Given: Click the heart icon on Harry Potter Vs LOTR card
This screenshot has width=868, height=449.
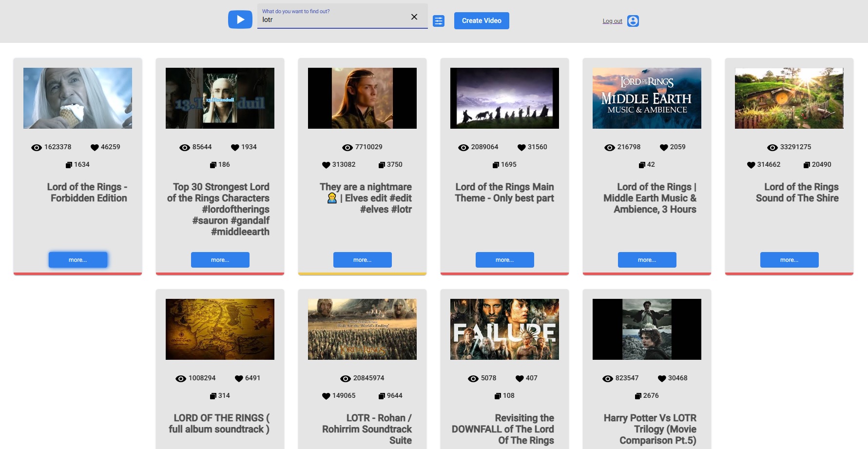Looking at the screenshot, I should pos(661,378).
